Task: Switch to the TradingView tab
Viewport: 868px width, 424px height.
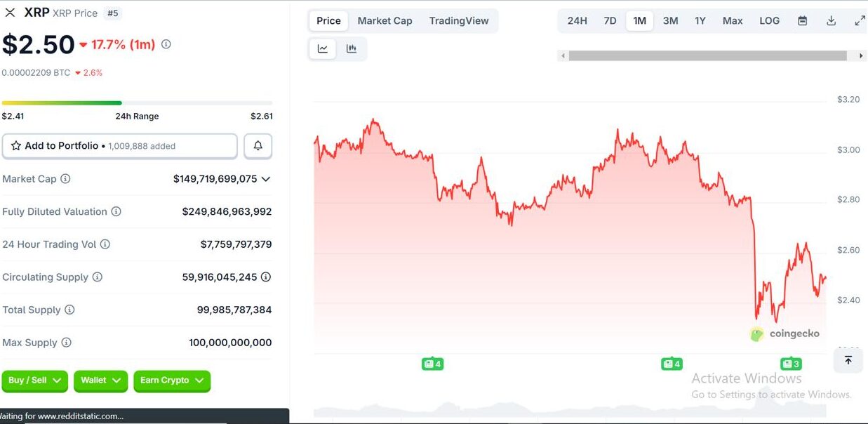Action: (x=459, y=21)
